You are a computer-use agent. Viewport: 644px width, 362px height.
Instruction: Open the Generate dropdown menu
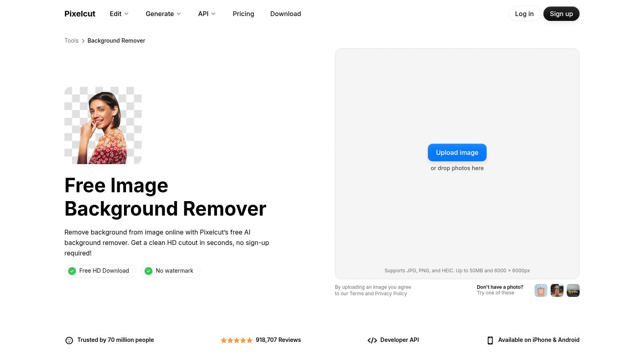pos(163,14)
